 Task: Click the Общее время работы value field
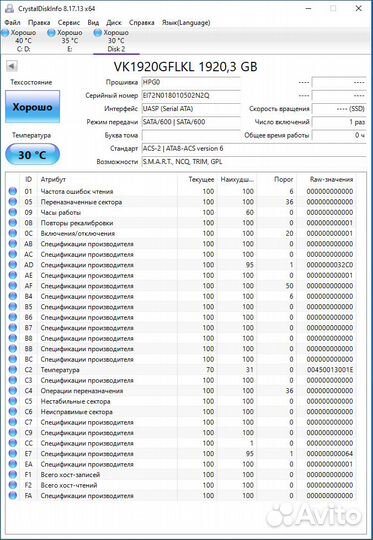click(339, 135)
